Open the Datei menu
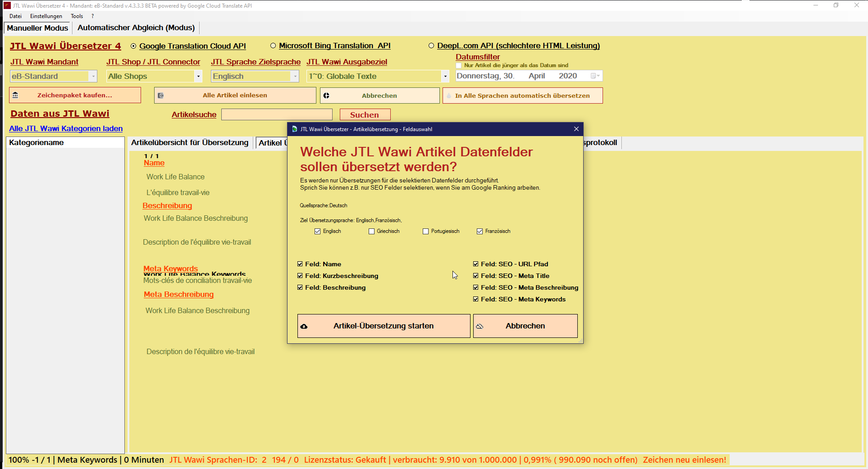The width and height of the screenshot is (868, 469). pos(15,16)
